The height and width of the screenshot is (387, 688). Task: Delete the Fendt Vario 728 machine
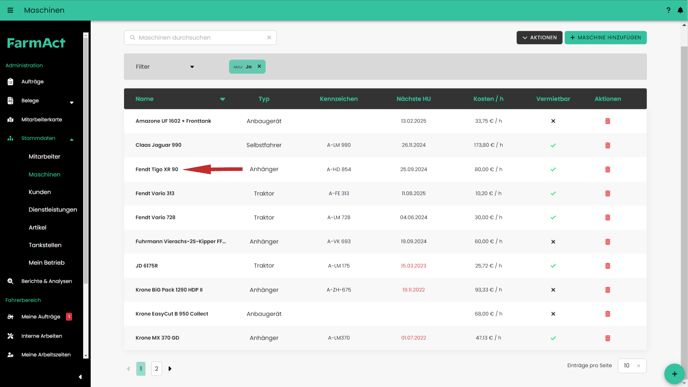pyautogui.click(x=608, y=218)
